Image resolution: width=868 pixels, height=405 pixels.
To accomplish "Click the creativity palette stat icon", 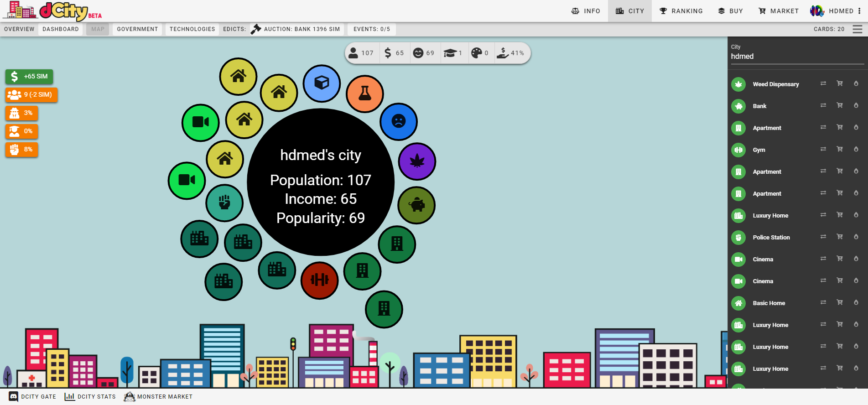I will tap(476, 53).
